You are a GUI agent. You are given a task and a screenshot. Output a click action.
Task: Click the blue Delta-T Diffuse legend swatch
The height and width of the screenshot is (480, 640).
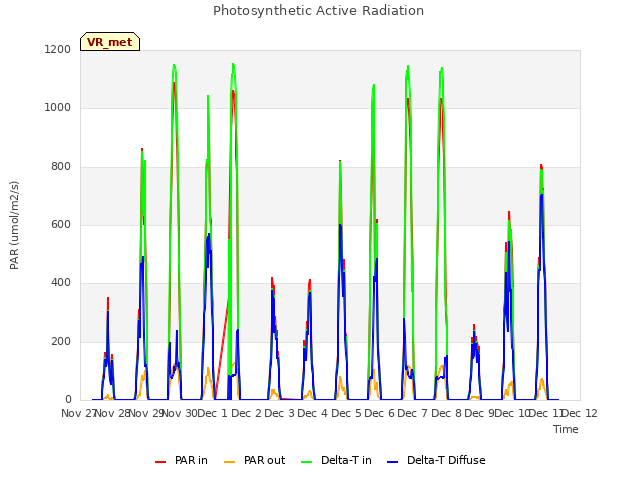(392, 462)
